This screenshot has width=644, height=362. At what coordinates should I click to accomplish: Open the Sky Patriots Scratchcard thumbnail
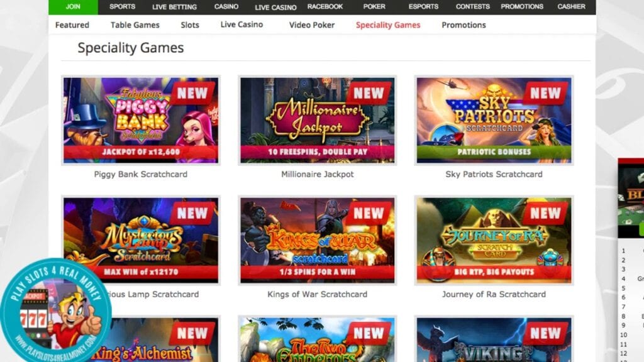(494, 120)
